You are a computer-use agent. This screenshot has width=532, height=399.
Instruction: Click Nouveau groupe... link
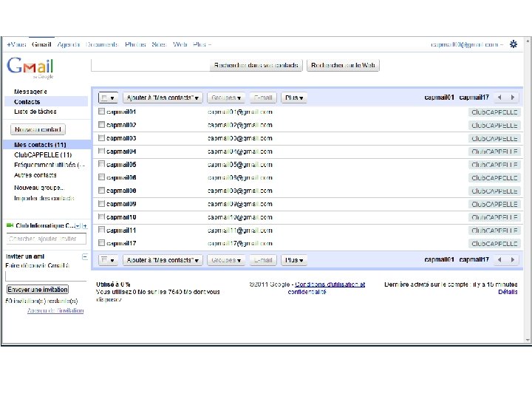point(39,188)
